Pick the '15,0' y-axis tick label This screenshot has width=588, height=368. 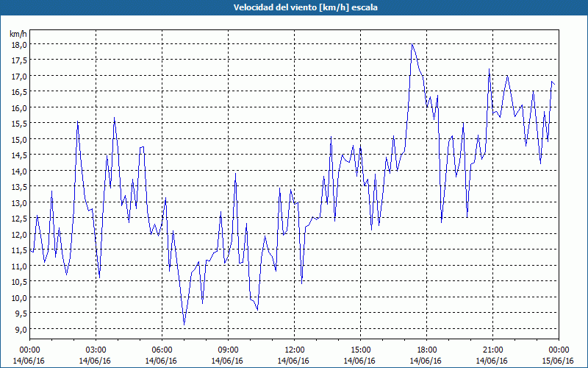19,139
